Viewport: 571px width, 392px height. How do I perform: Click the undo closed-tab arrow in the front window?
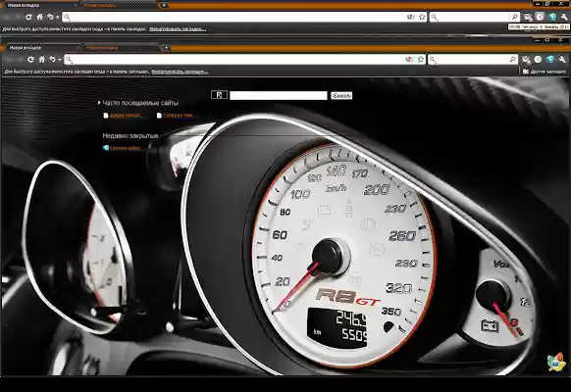pyautogui.click(x=52, y=59)
